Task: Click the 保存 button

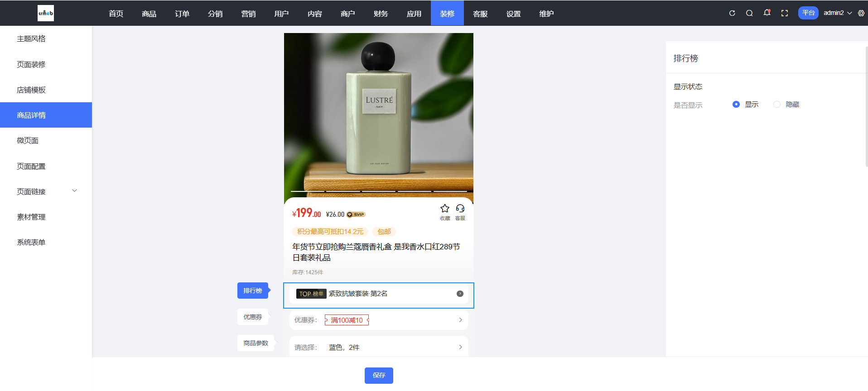Action: [379, 375]
